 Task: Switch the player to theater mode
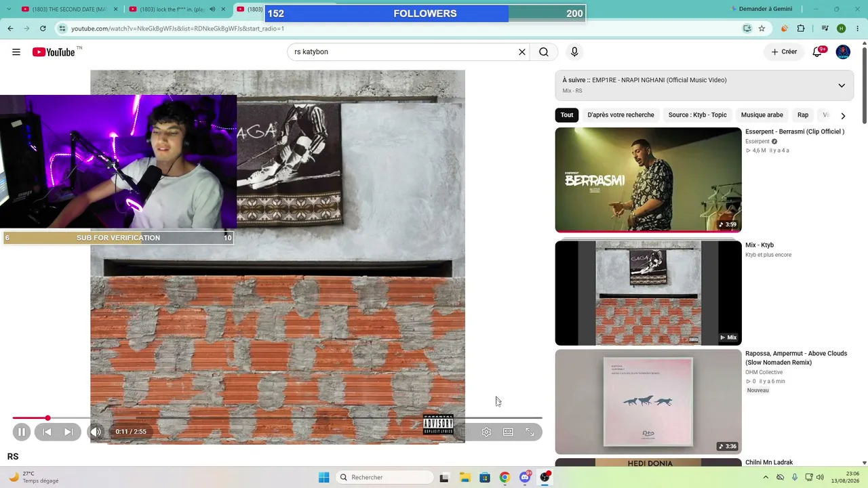click(x=508, y=432)
